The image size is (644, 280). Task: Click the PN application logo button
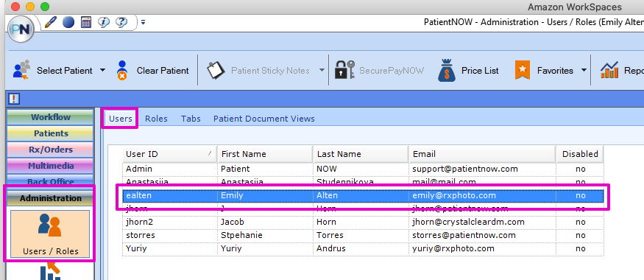click(x=21, y=29)
